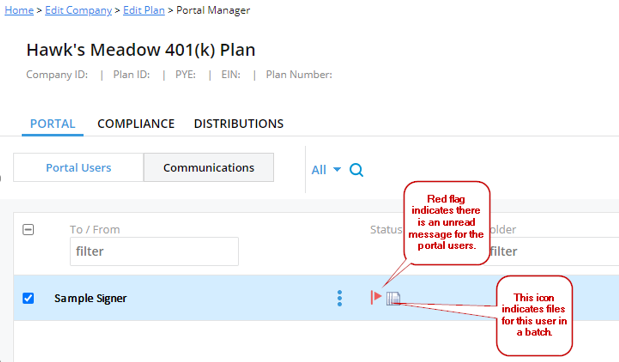Open the three-dot menu for Sample Signer
The height and width of the screenshot is (362, 619).
[x=340, y=298]
